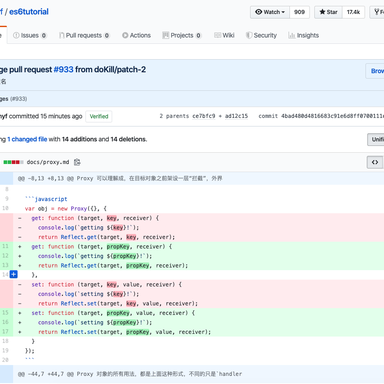
Task: Select added line 13 number
Action: coord(6,265)
